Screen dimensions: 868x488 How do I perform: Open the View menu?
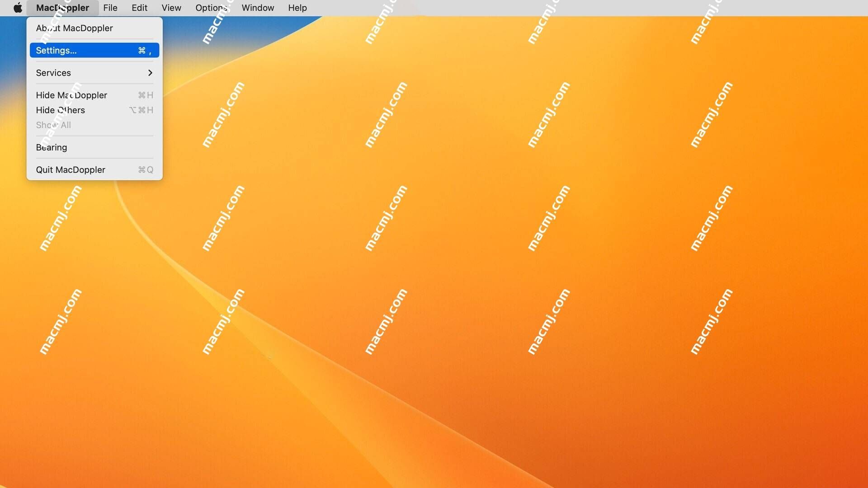tap(171, 8)
